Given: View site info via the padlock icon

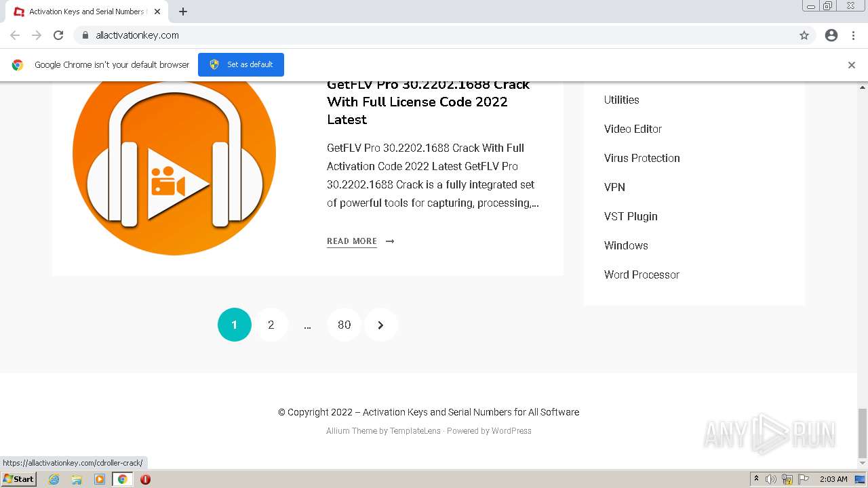Looking at the screenshot, I should tap(85, 35).
